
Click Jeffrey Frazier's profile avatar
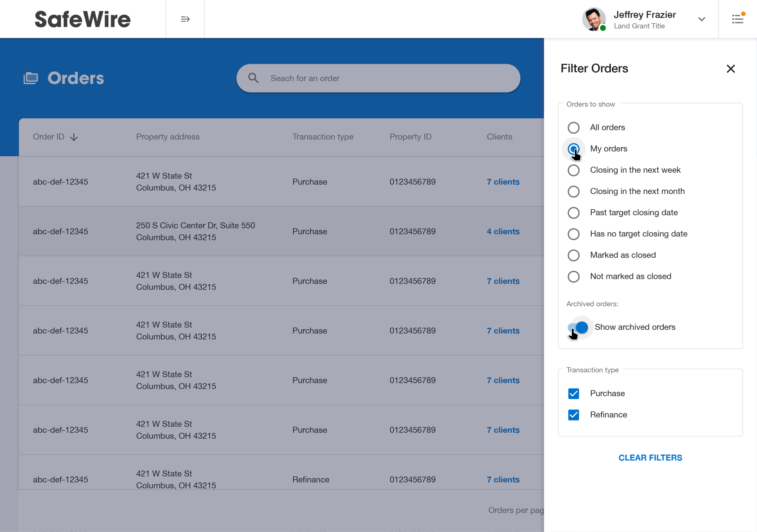pos(593,19)
